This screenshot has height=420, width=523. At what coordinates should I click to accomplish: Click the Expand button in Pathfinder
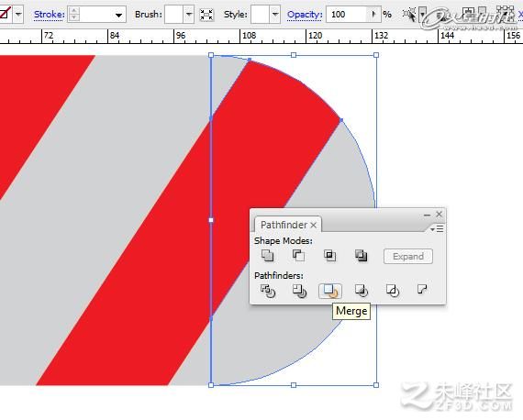coord(408,257)
